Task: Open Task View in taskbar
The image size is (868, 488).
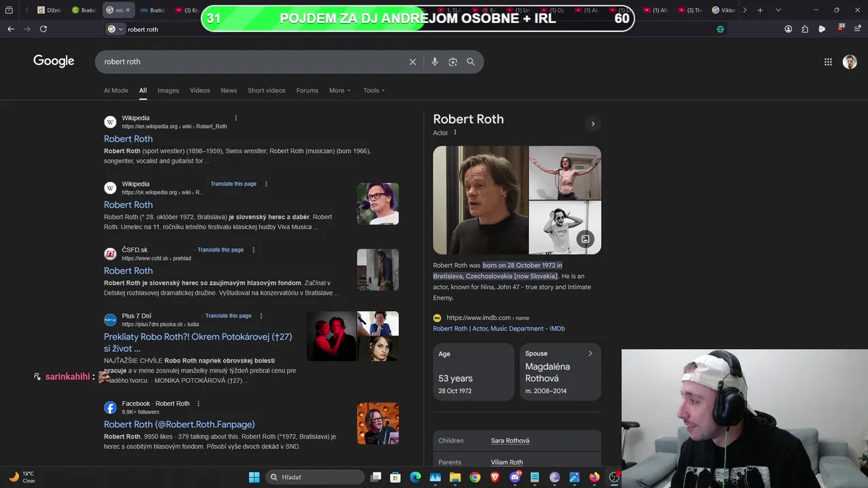Action: click(x=376, y=477)
